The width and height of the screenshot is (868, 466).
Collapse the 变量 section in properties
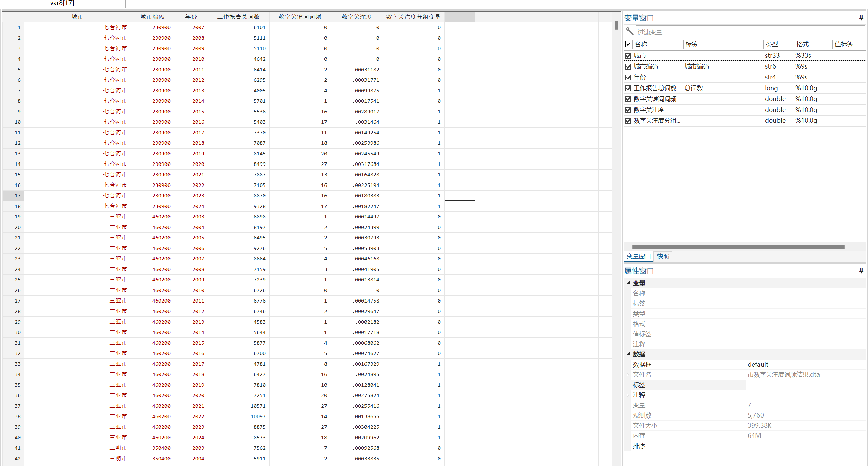[x=628, y=283]
